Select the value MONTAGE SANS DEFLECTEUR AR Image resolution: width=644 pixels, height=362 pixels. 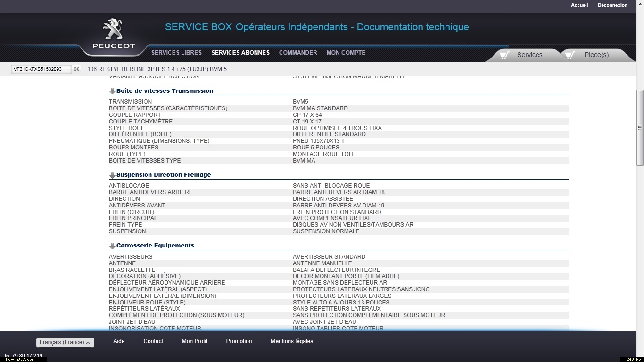click(x=339, y=283)
